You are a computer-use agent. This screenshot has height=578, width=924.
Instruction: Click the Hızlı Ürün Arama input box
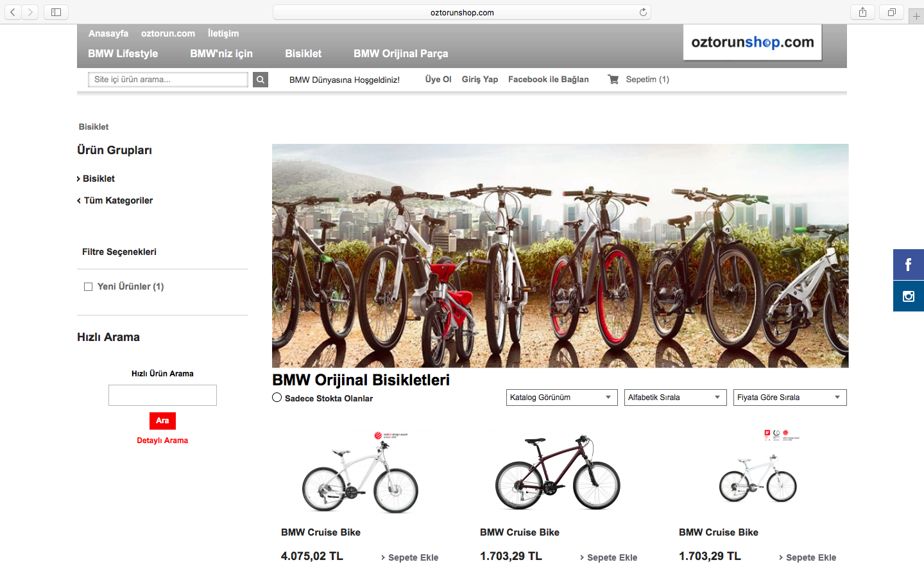(x=162, y=396)
